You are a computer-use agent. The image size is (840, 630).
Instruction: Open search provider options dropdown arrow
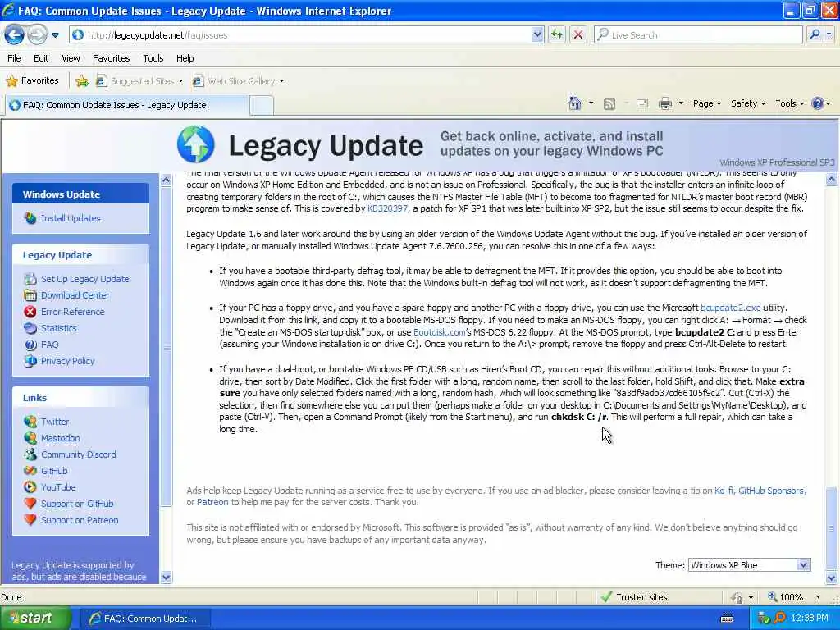point(829,34)
